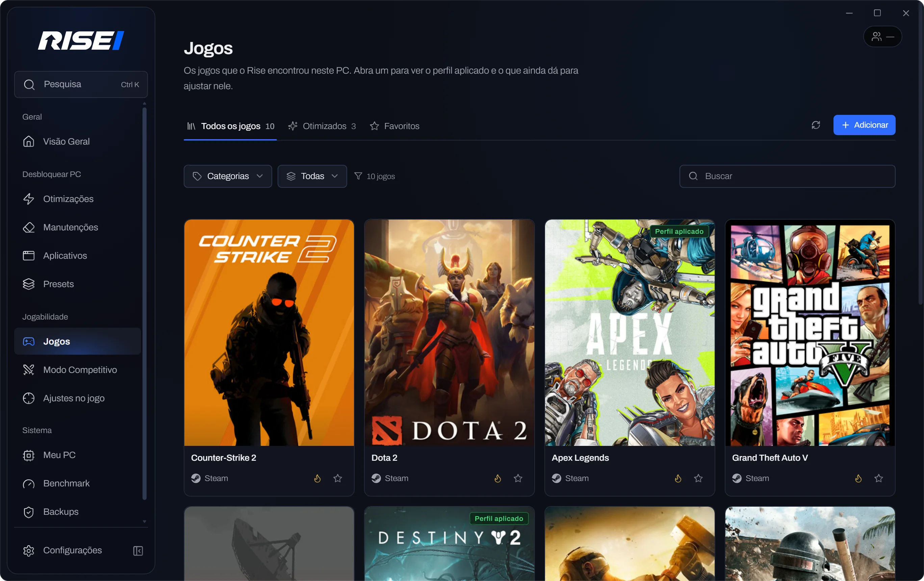This screenshot has width=924, height=581.
Task: Click the refresh games list icon
Action: click(x=816, y=125)
